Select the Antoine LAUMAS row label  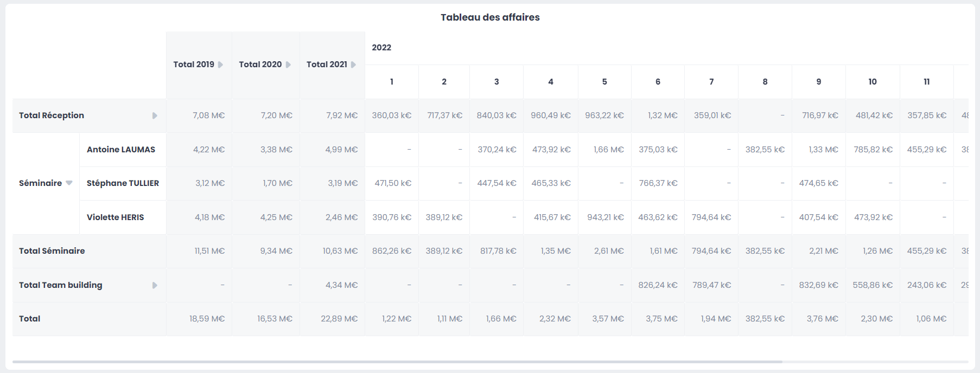coord(121,150)
